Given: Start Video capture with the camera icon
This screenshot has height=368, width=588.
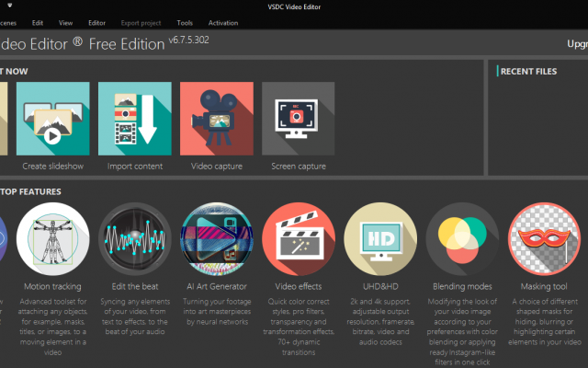Looking at the screenshot, I should (x=217, y=119).
